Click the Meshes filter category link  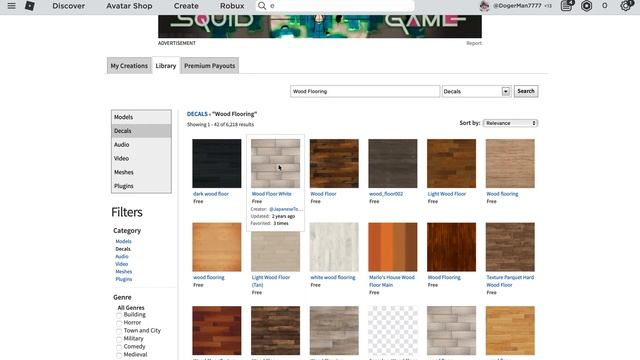[x=123, y=271]
